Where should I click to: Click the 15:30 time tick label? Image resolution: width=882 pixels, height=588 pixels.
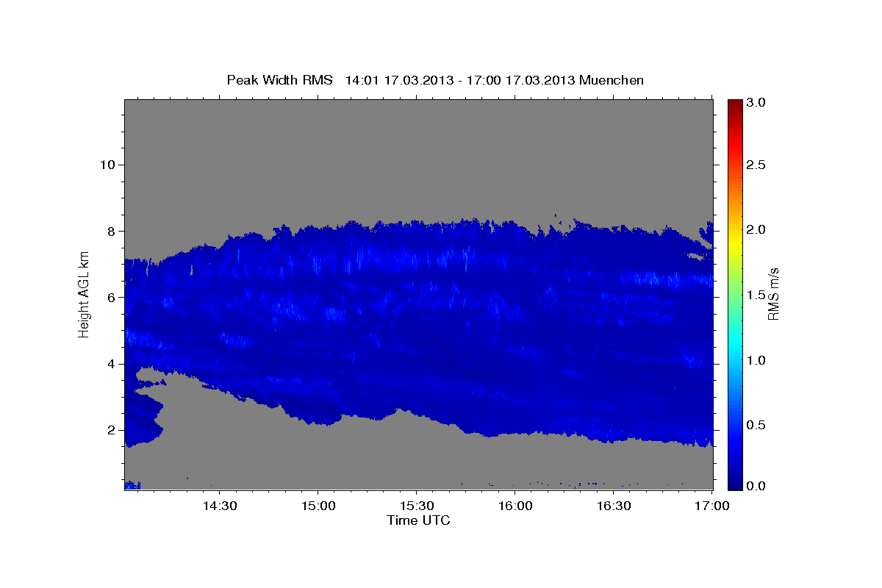coord(417,506)
